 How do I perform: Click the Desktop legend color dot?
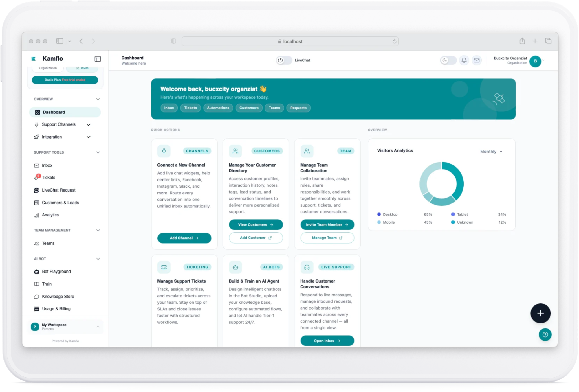pos(379,214)
